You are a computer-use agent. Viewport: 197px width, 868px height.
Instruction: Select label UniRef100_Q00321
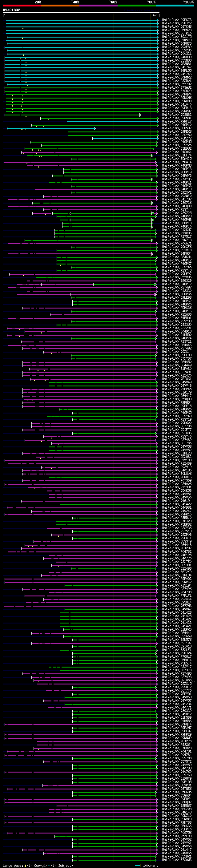[177, 54]
